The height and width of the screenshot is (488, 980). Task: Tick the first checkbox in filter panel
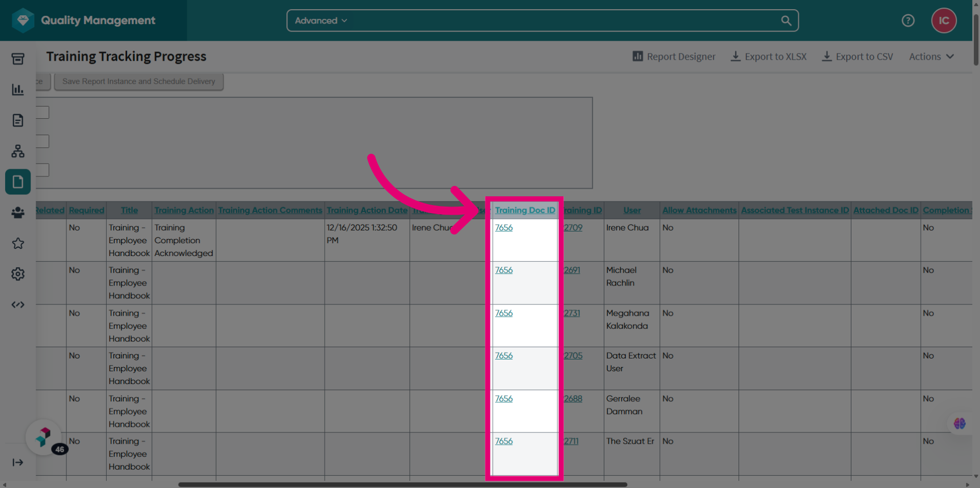point(42,112)
